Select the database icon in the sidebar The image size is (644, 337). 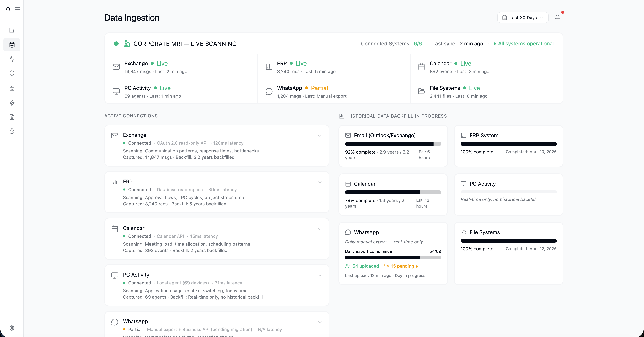coord(12,45)
